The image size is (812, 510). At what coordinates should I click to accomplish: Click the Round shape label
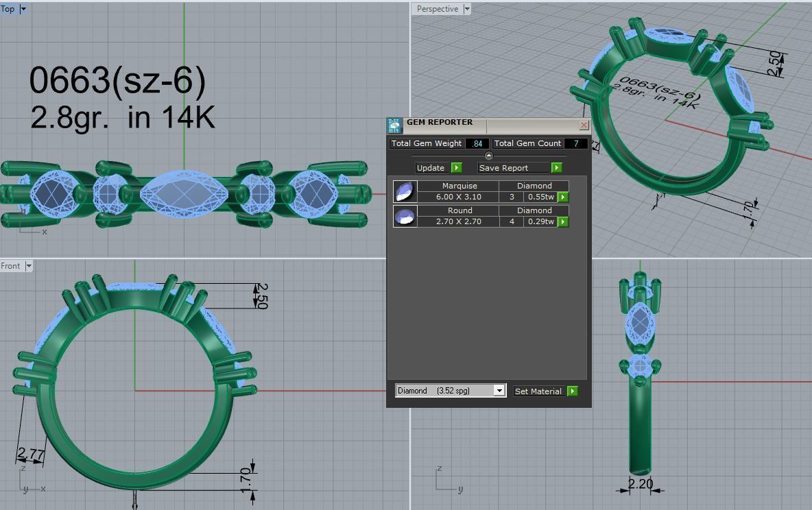tap(459, 210)
